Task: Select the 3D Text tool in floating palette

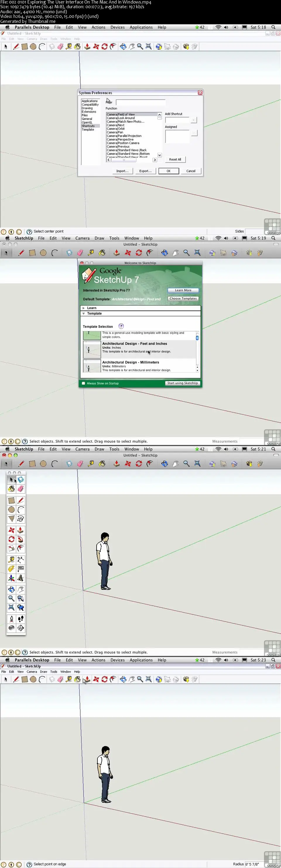Action: click(x=20, y=578)
